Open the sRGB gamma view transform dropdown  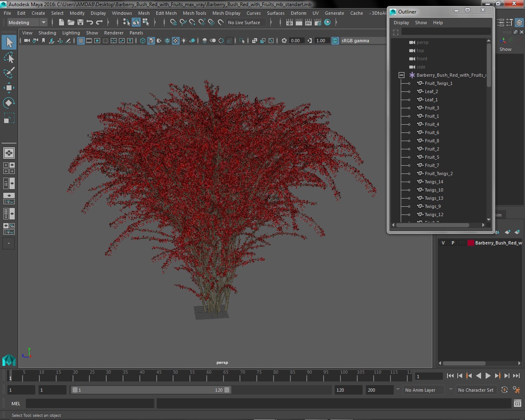(x=363, y=41)
